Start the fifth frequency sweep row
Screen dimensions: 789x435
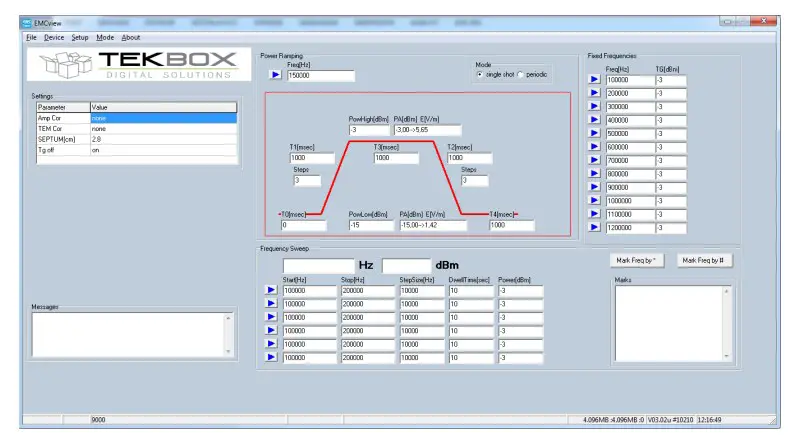tap(271, 344)
